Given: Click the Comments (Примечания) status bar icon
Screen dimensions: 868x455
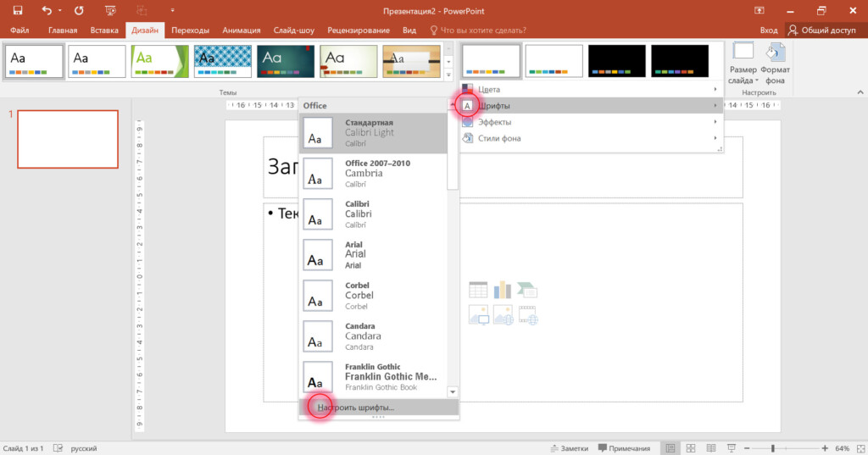Looking at the screenshot, I should tap(624, 447).
